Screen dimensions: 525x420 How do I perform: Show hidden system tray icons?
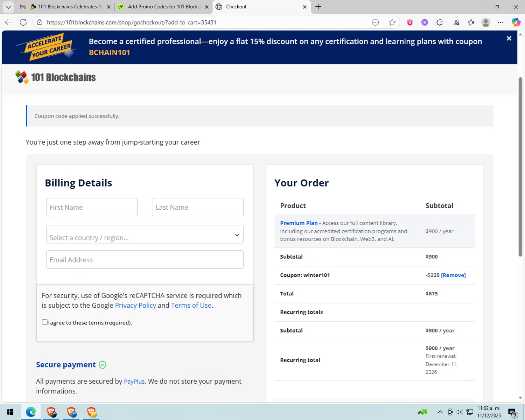pyautogui.click(x=440, y=412)
